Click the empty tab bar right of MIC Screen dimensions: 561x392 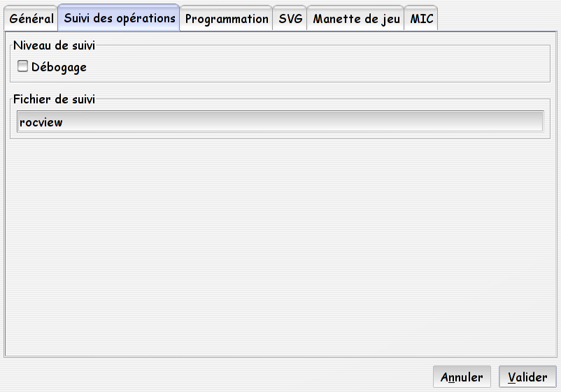click(x=497, y=18)
